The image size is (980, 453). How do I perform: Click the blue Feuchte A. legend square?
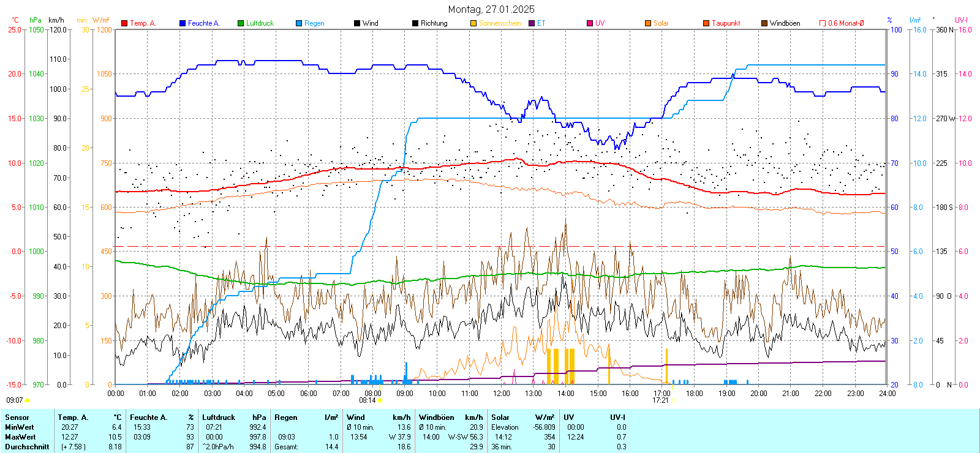(183, 23)
